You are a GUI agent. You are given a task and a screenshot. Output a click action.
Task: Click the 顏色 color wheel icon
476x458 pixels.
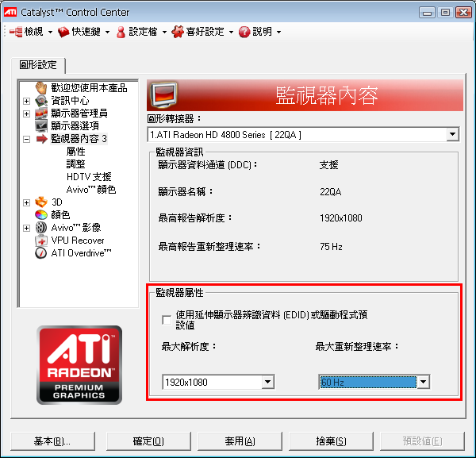click(41, 215)
